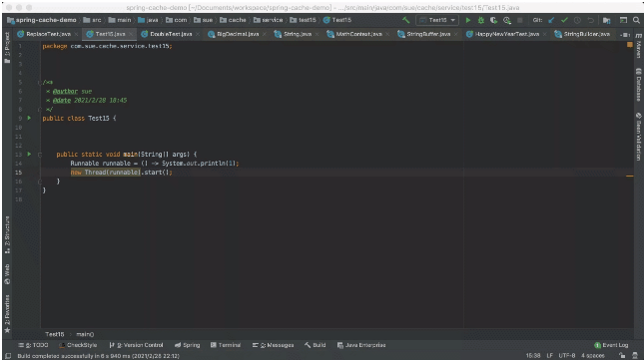Close the ReplaceTest.java tab

click(x=77, y=35)
